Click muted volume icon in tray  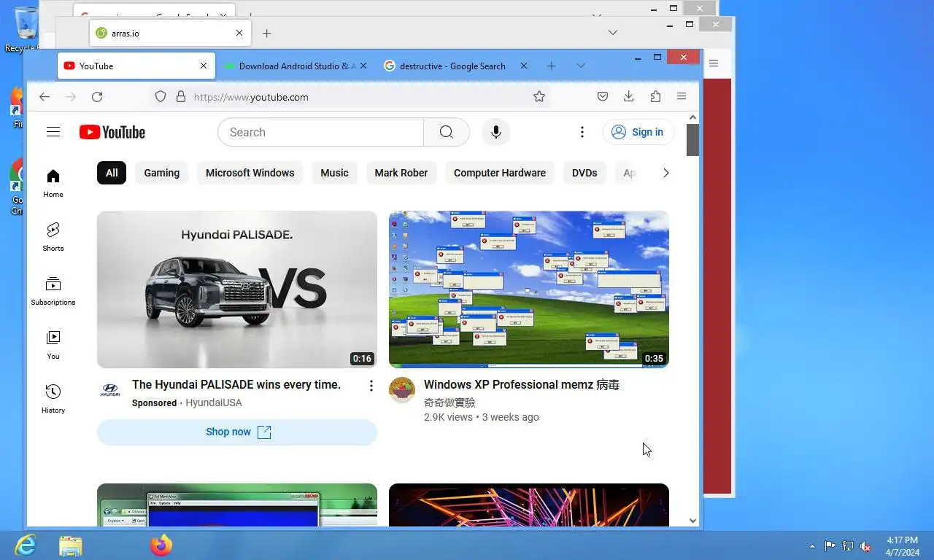click(865, 546)
